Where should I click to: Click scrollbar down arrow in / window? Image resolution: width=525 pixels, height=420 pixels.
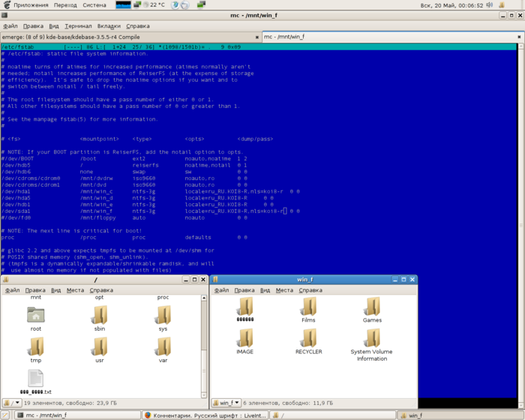[x=204, y=395]
